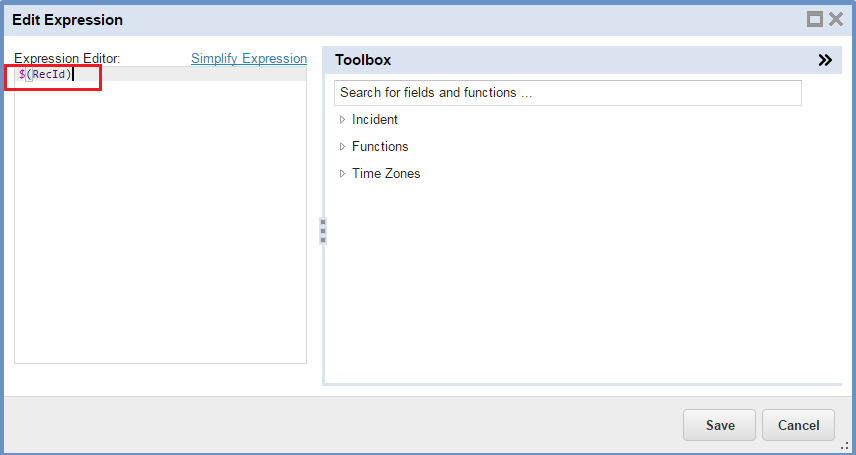Image resolution: width=856 pixels, height=455 pixels.
Task: Select the Functions tree item label
Action: point(380,147)
